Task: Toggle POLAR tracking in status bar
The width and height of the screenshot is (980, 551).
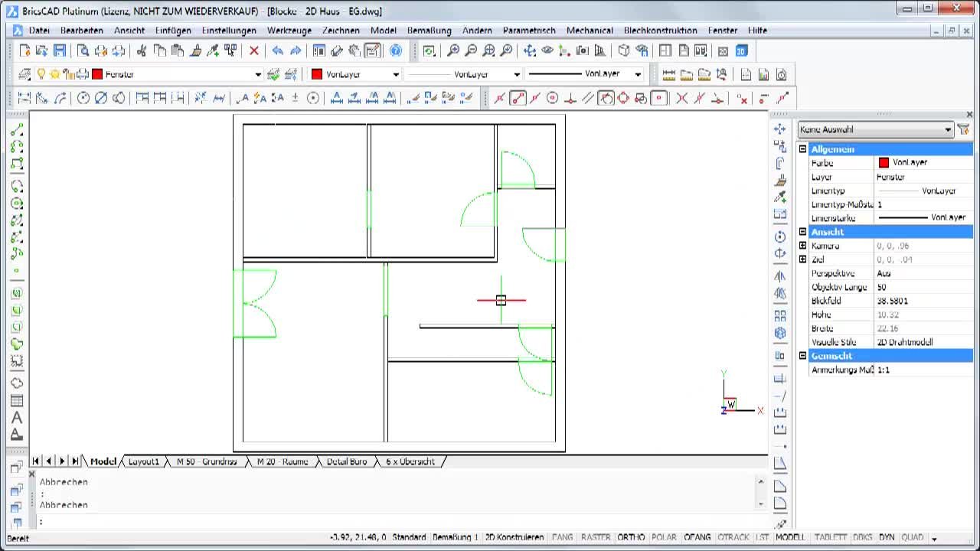Action: (x=664, y=537)
